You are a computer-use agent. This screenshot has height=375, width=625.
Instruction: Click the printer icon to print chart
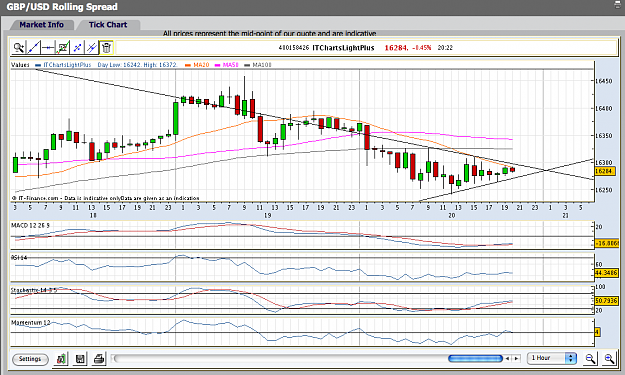pos(99,359)
